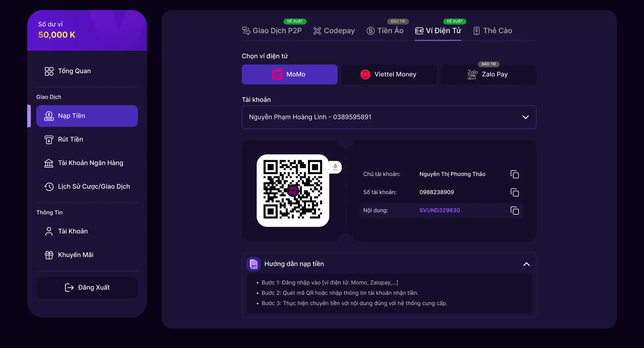Click the Viettel Money red logo

click(365, 74)
